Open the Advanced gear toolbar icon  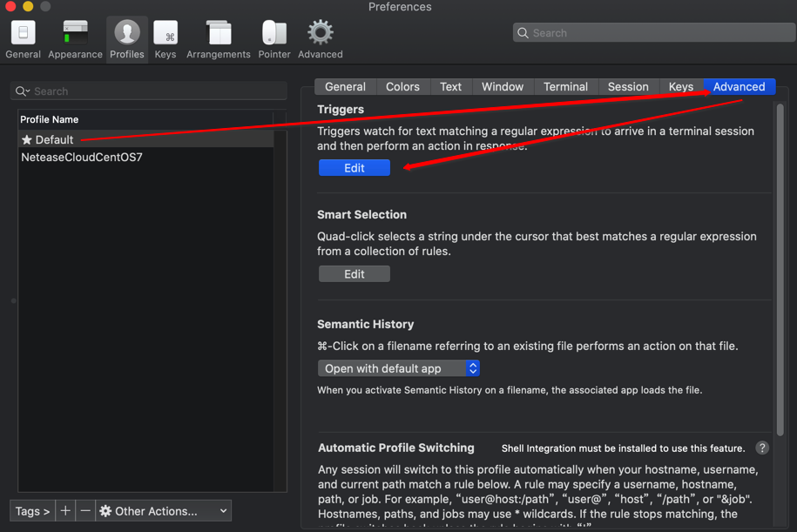click(321, 40)
